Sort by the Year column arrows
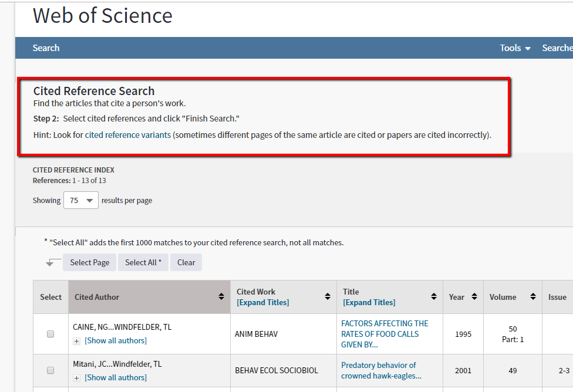This screenshot has height=392, width=573. pos(474,297)
